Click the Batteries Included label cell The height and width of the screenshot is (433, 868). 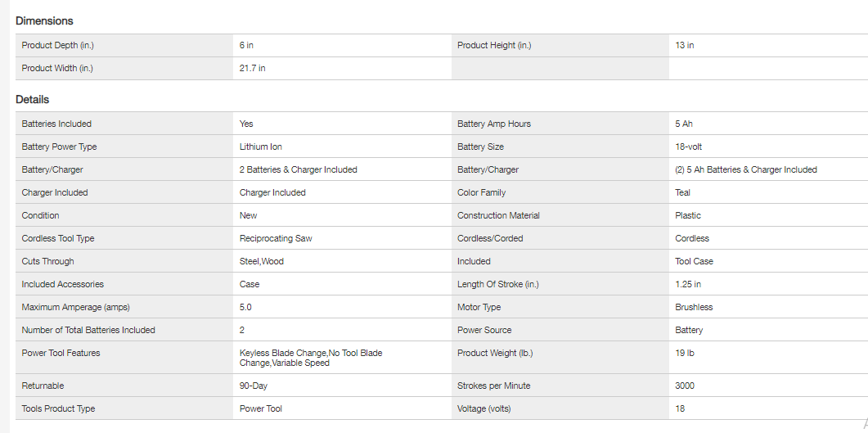(x=56, y=124)
